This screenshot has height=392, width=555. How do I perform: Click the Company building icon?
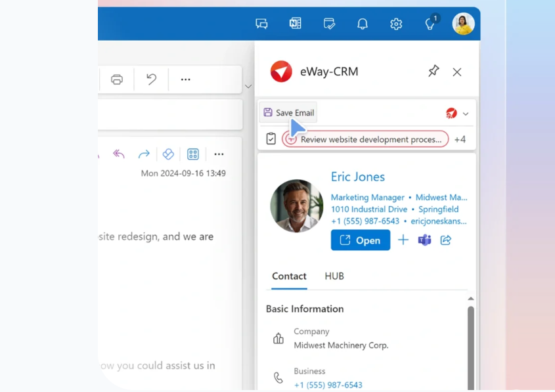278,339
